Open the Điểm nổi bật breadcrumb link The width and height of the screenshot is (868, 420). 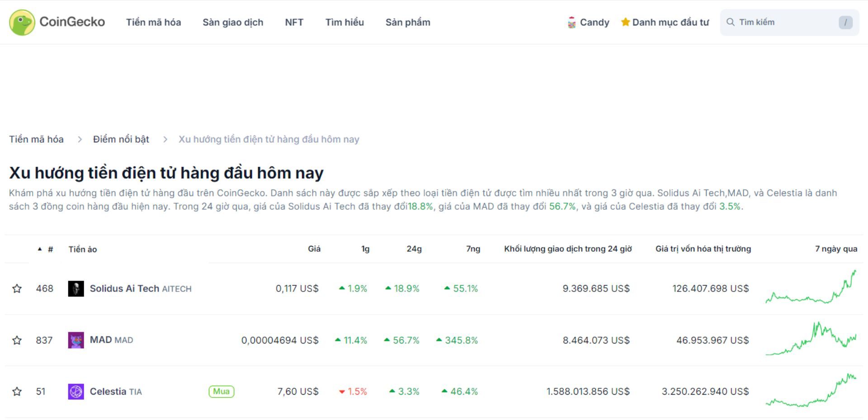click(x=120, y=139)
